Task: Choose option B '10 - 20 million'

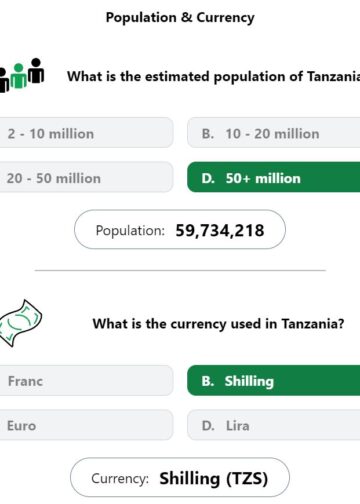Action: tap(274, 133)
